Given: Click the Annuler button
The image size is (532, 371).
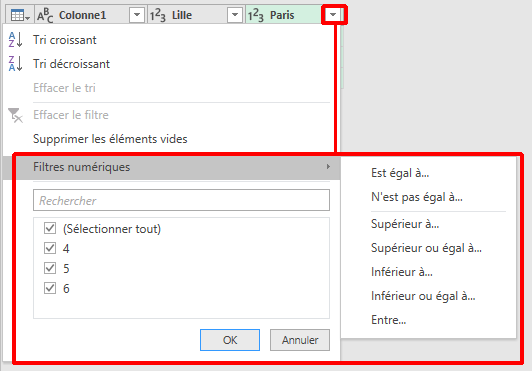Looking at the screenshot, I should point(300,340).
